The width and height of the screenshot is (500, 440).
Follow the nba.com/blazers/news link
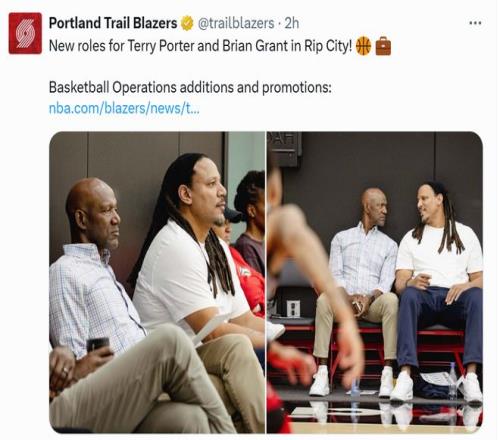(x=124, y=108)
